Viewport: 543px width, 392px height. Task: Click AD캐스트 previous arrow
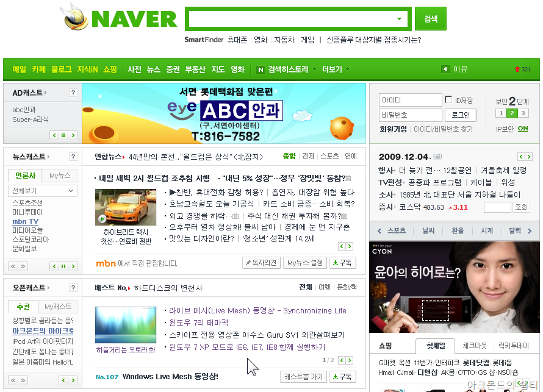pos(54,135)
